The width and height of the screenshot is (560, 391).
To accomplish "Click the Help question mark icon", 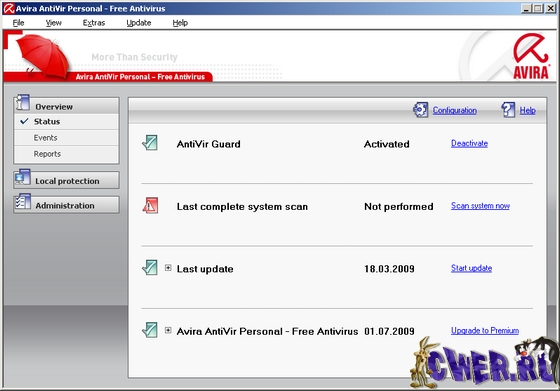I will [x=508, y=110].
